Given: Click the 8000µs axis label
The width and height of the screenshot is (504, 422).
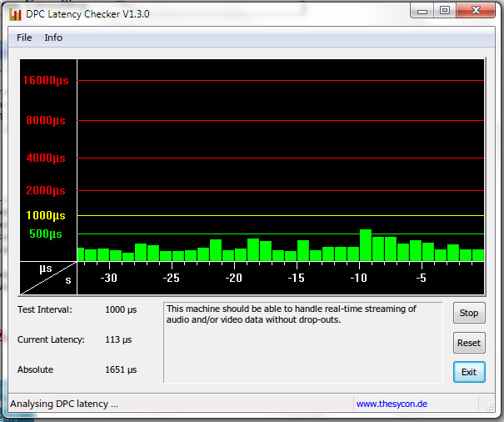Looking at the screenshot, I should pos(46,120).
